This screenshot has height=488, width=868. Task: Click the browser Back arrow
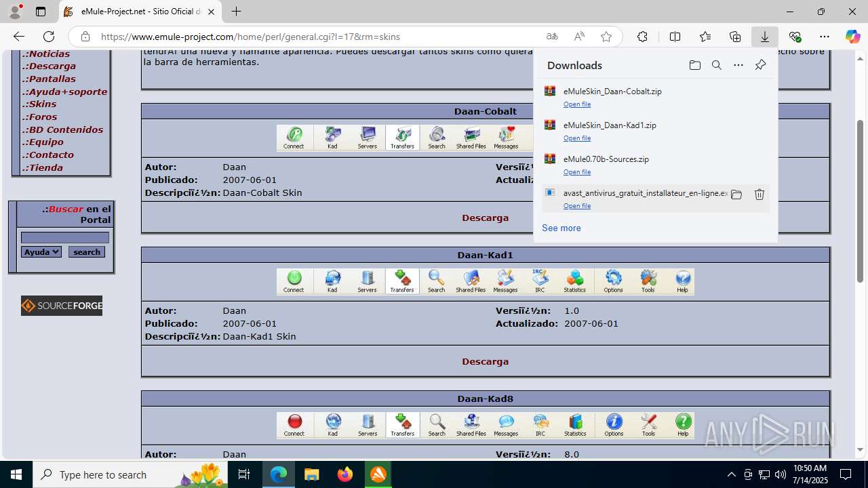(19, 37)
